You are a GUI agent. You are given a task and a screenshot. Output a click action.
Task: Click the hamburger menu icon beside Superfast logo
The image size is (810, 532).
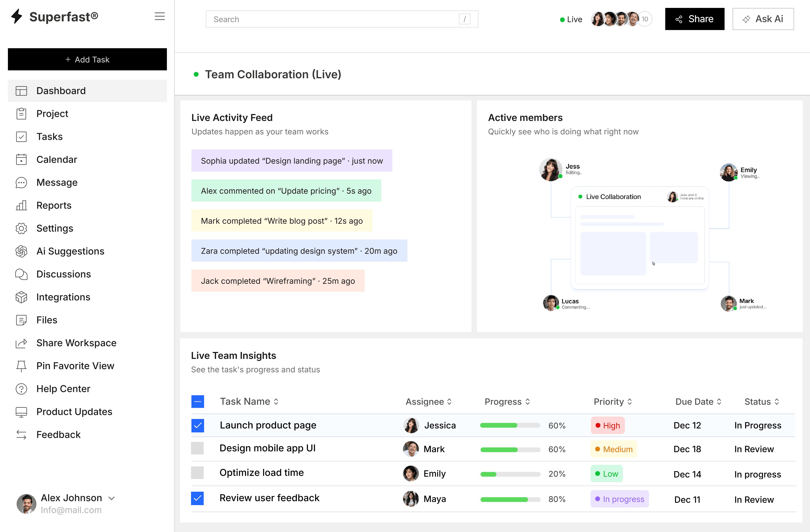coord(160,16)
